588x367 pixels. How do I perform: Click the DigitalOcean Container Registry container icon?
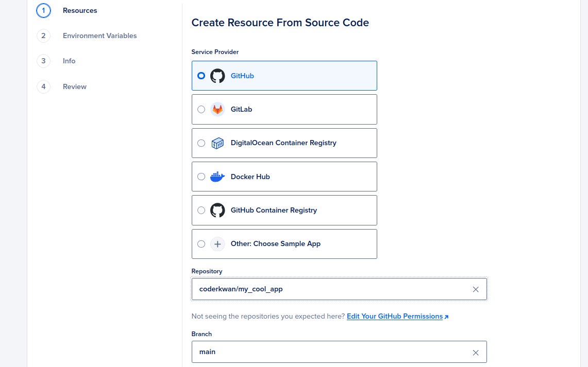217,143
